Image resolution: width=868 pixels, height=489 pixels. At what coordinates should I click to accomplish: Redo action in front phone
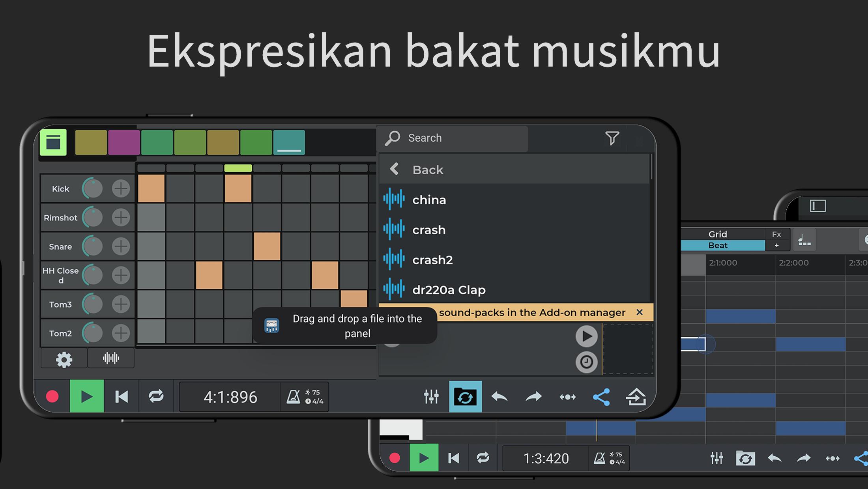[x=533, y=397]
